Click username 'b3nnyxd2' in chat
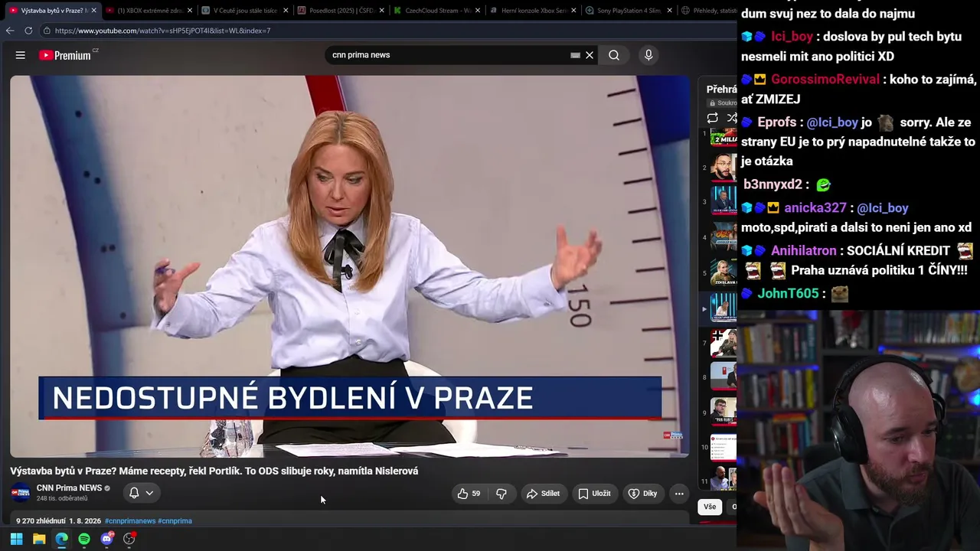 click(x=773, y=184)
